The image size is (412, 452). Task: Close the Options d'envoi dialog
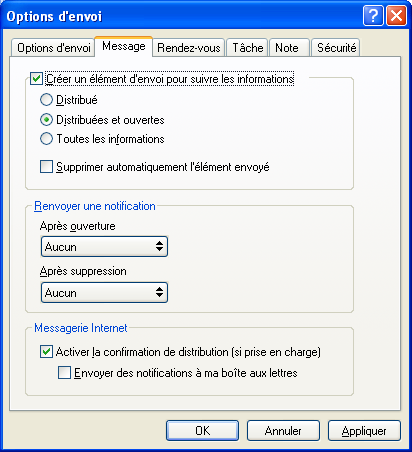coord(396,16)
